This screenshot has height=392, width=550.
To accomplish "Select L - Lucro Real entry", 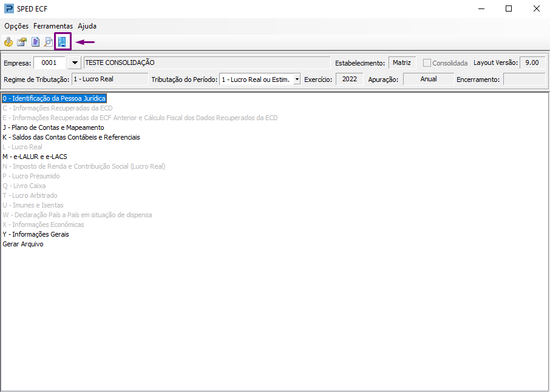I will pos(22,147).
